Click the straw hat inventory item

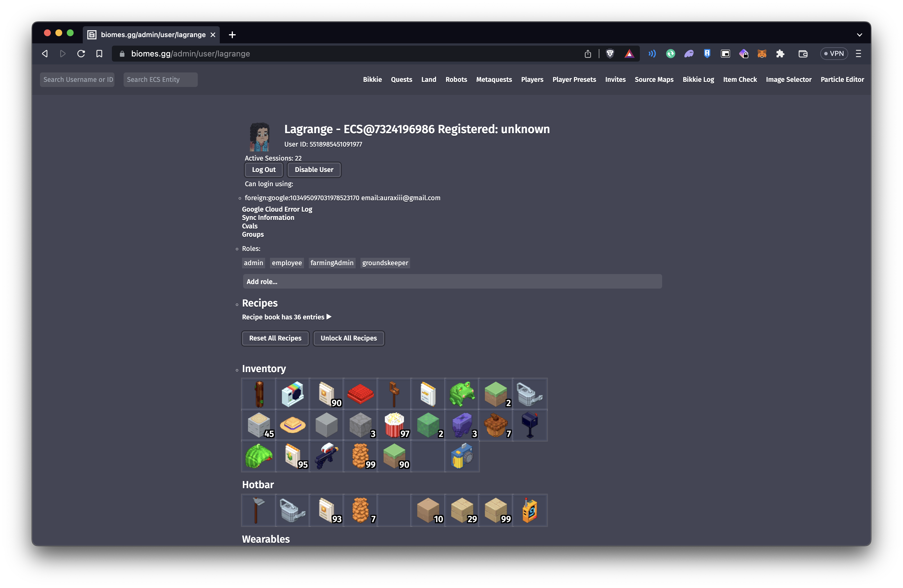click(x=293, y=425)
